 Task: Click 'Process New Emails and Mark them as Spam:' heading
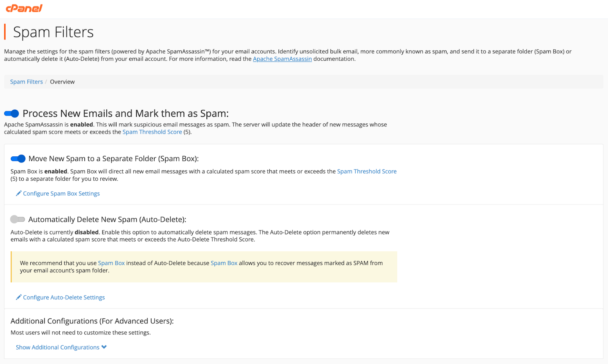pos(126,113)
